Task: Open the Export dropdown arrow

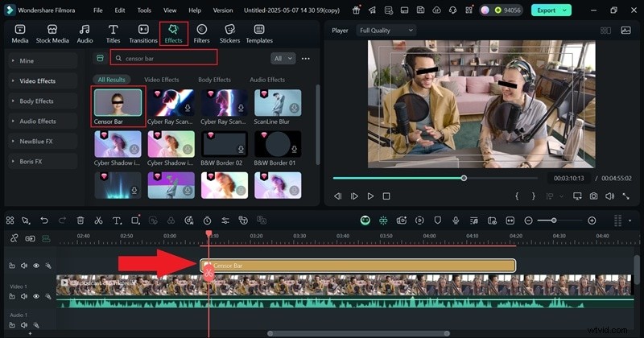Action: coord(565,10)
